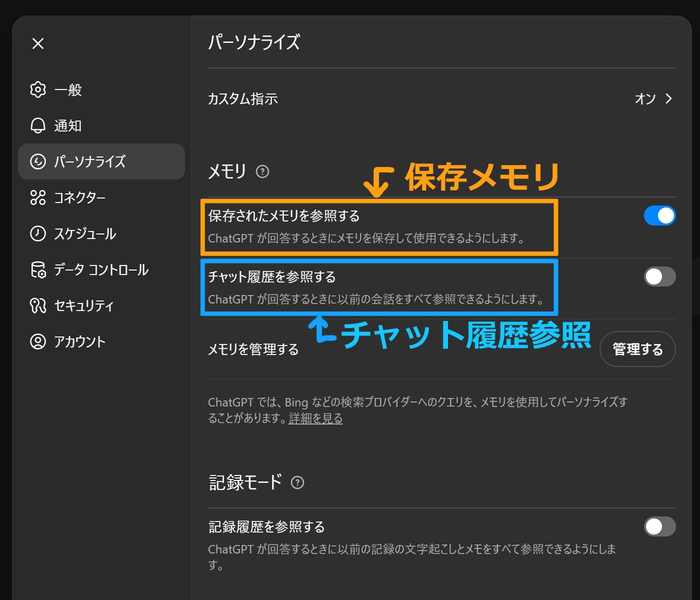Viewport: 700px width, 600px height.
Task: Open the 記録モード help question mark icon
Action: coord(298,482)
